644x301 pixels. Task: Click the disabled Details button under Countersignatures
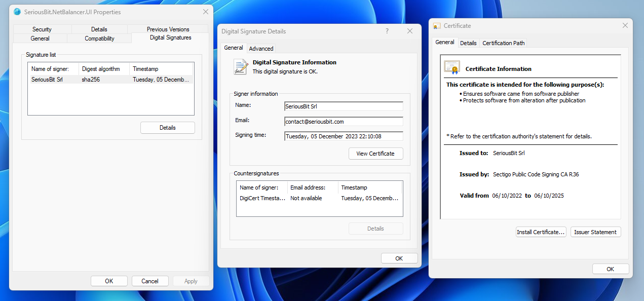coord(375,229)
